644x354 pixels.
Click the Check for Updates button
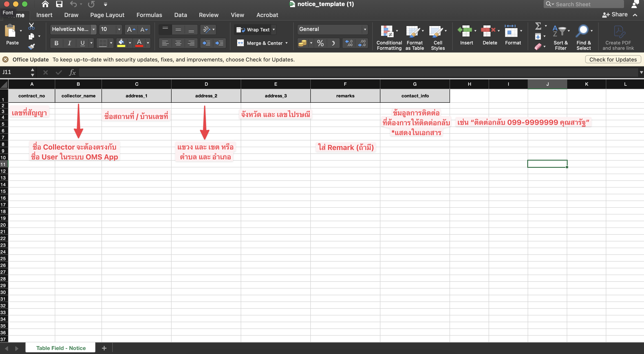pos(613,59)
